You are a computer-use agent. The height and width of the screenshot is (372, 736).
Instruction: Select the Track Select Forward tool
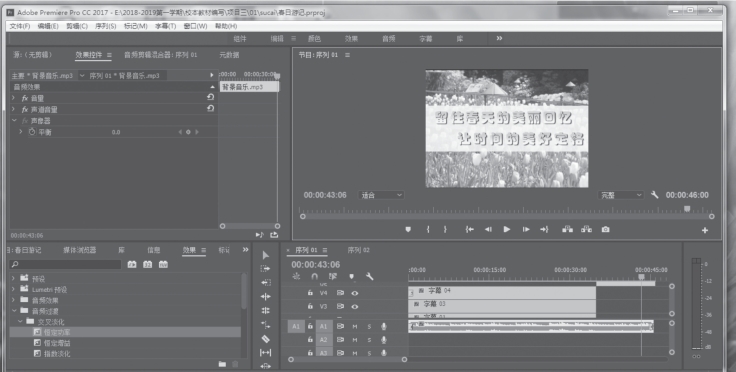[x=266, y=269]
